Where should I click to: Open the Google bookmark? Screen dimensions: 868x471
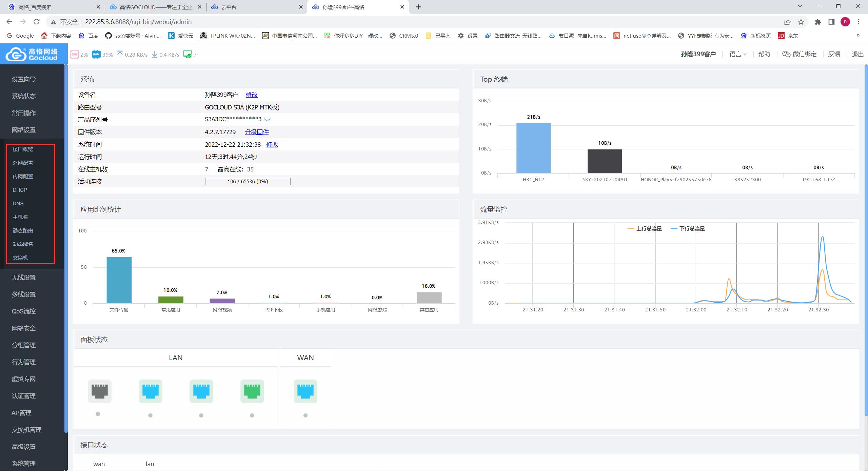[x=20, y=36]
